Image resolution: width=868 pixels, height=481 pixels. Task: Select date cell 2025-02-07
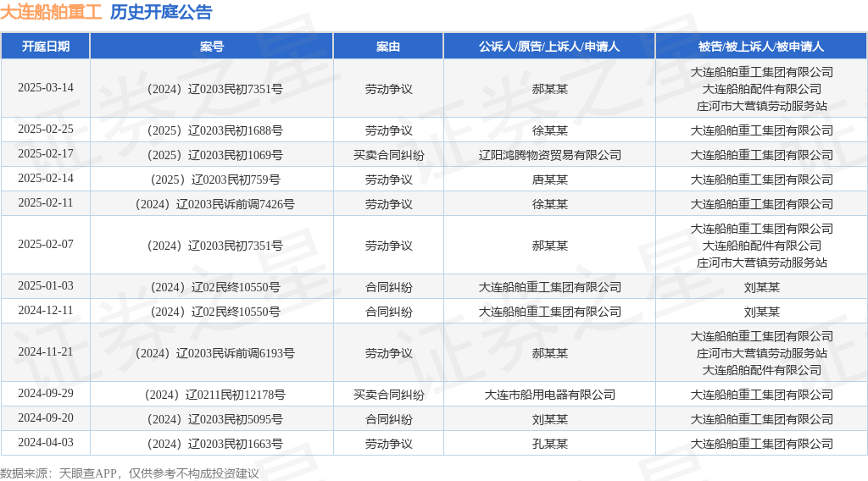[x=46, y=245]
